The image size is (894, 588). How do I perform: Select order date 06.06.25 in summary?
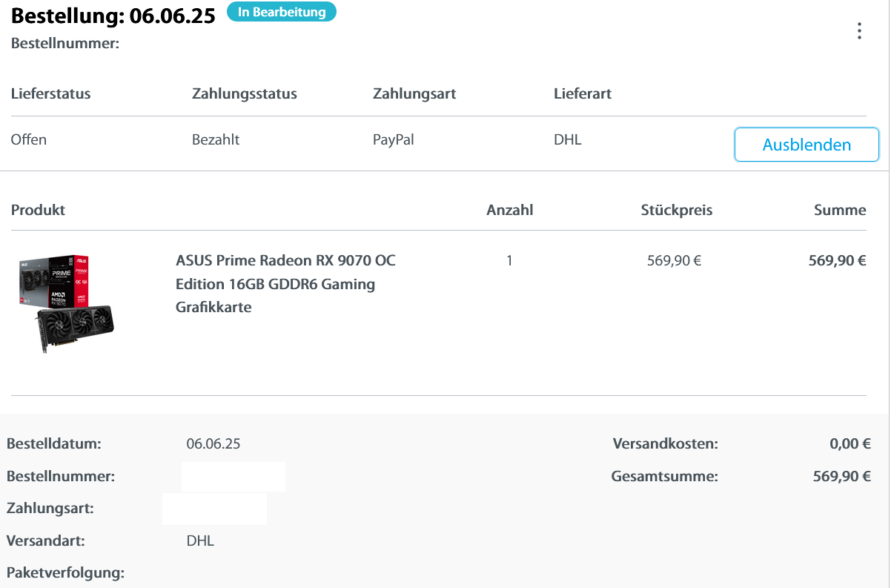(213, 444)
